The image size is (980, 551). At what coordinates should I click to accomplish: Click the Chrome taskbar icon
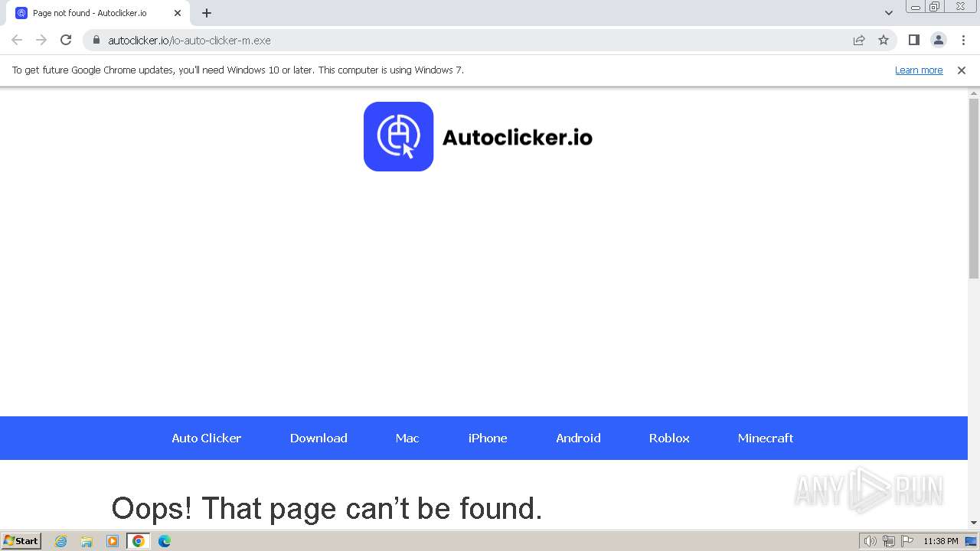(x=139, y=541)
